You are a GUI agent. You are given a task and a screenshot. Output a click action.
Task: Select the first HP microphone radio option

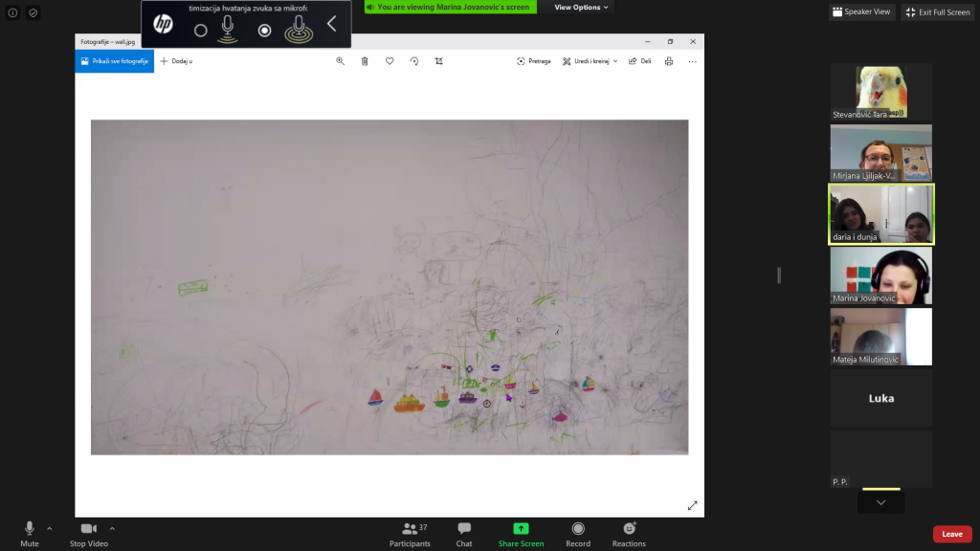(201, 31)
